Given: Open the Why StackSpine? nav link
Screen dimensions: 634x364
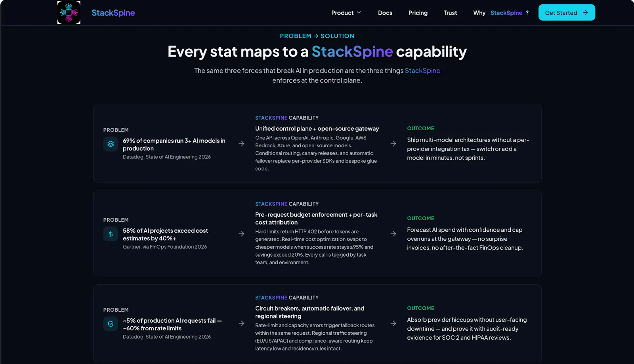Looking at the screenshot, I should [x=501, y=13].
